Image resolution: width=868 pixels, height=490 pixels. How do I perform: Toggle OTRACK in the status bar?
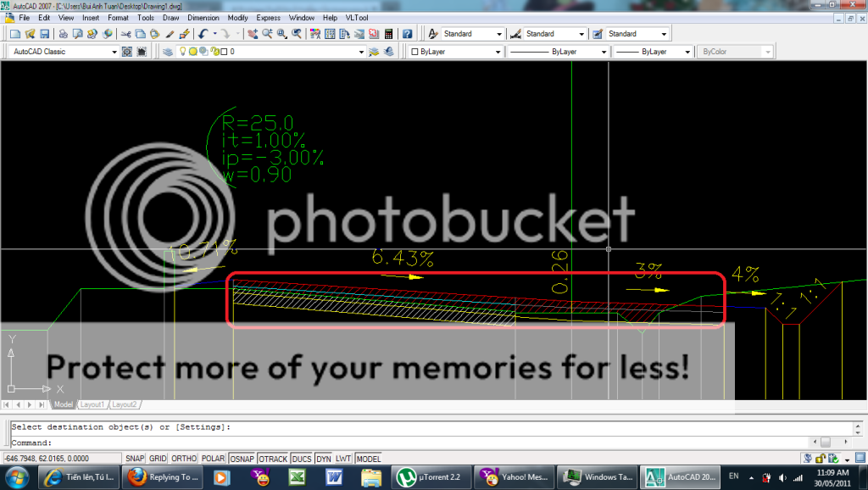(x=273, y=459)
